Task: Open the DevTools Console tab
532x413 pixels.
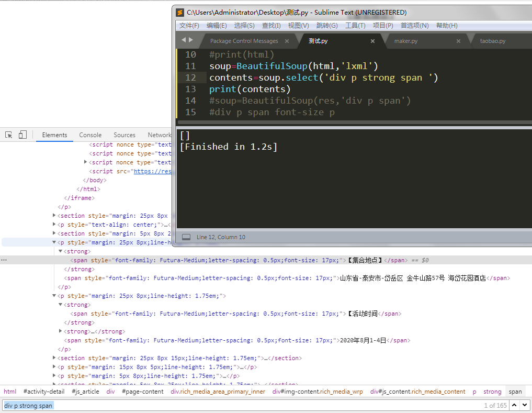Action: [x=90, y=135]
